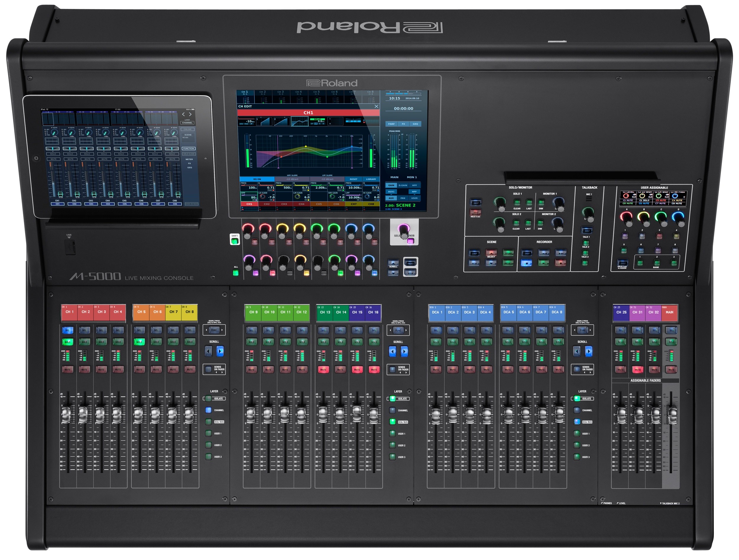Open the RECORDER DISP button
Image resolution: width=739 pixels, height=560 pixels.
(526, 253)
